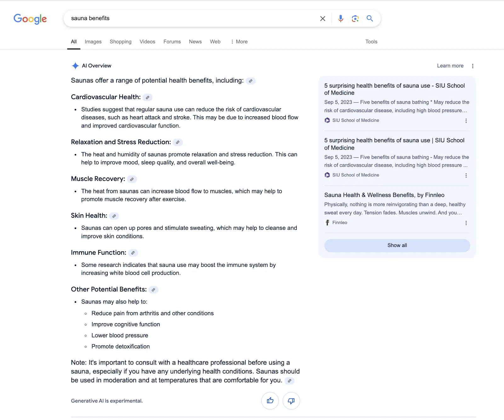Switch to the Images tab
Screen dimensions: 504x420
coord(93,42)
